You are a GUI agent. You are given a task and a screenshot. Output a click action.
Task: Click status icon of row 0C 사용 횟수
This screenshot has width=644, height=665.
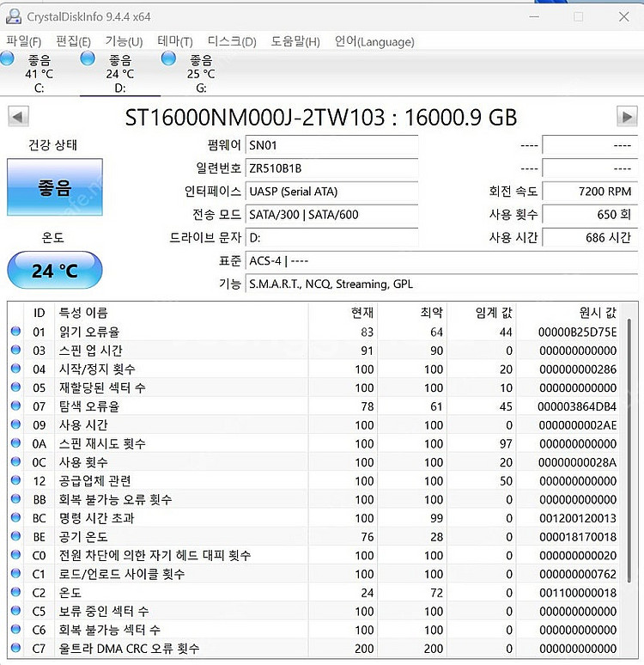coord(15,461)
